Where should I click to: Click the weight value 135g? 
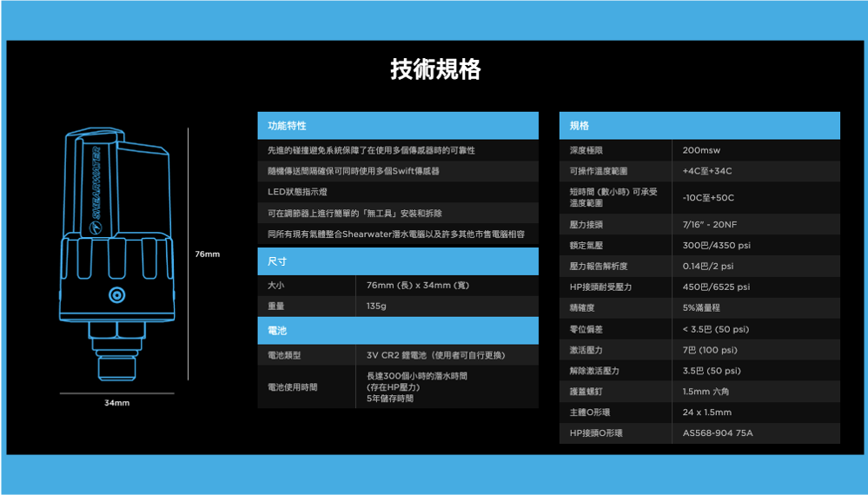pos(376,306)
